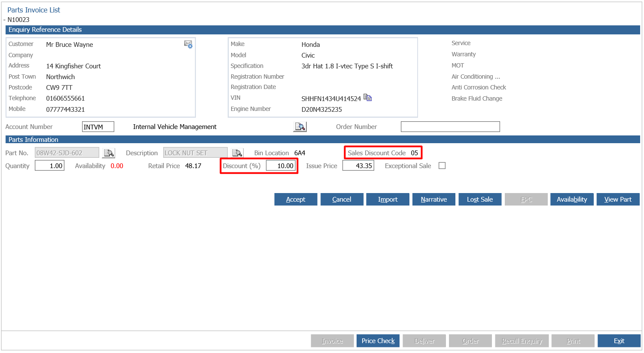Image resolution: width=644 pixels, height=353 pixels.
Task: Select postcode CW9 7TT
Action: pyautogui.click(x=59, y=88)
